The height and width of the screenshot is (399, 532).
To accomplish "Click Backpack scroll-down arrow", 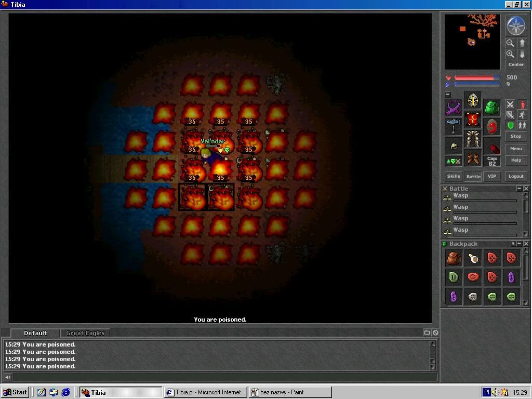I will tap(526, 303).
